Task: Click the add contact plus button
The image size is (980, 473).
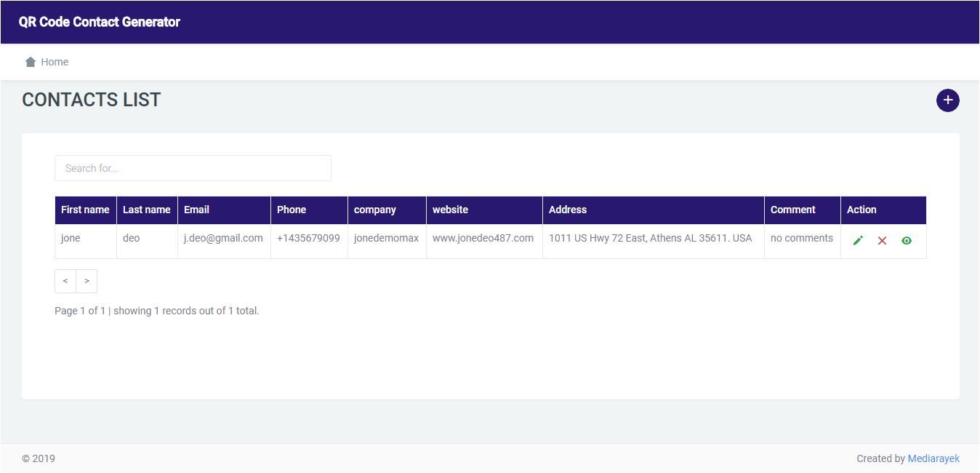Action: point(947,100)
